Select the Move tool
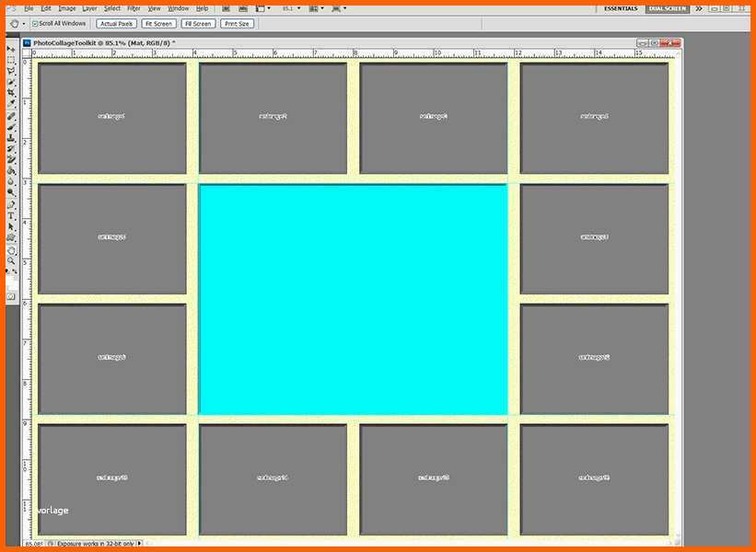 click(x=11, y=49)
